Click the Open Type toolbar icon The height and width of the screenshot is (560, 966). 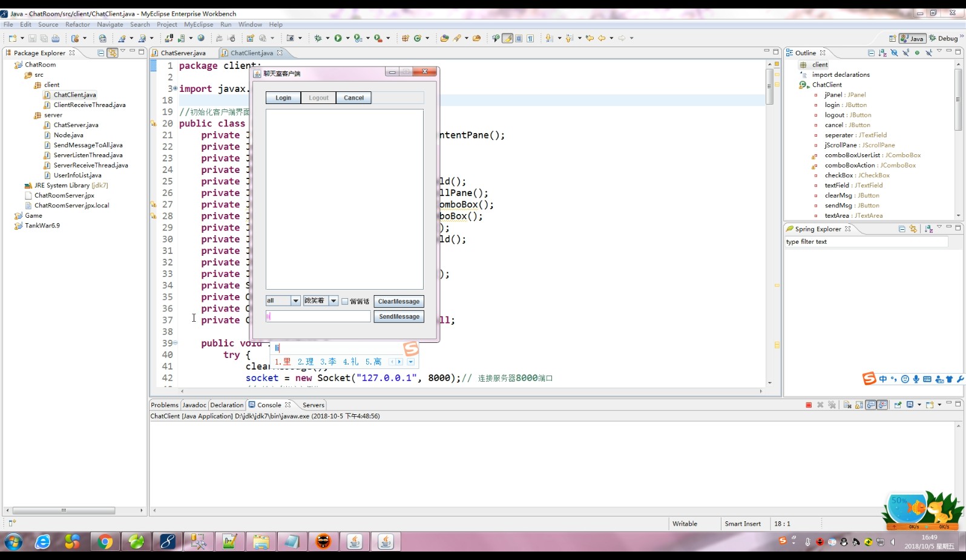click(x=444, y=38)
